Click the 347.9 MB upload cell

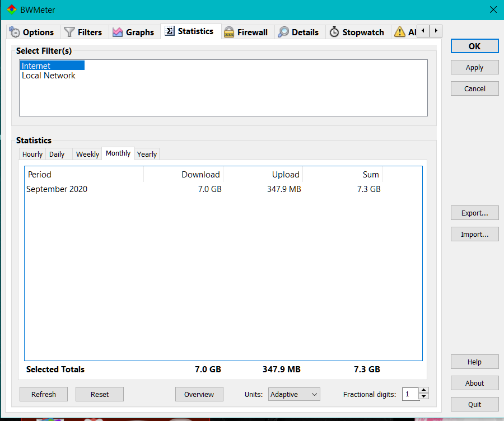[x=284, y=189]
